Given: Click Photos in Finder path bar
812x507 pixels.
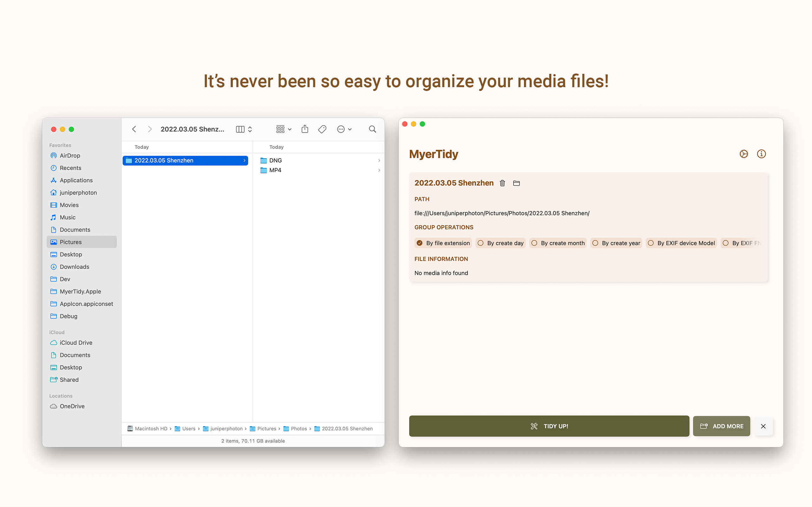Looking at the screenshot, I should click(298, 428).
